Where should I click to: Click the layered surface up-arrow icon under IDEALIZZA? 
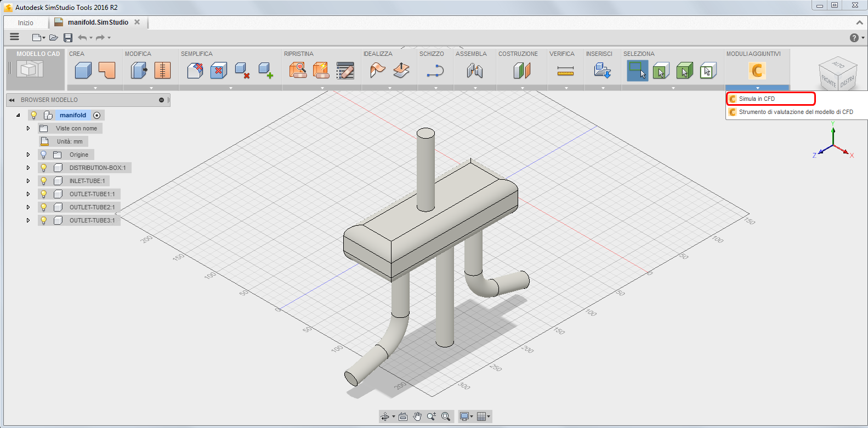tap(401, 71)
